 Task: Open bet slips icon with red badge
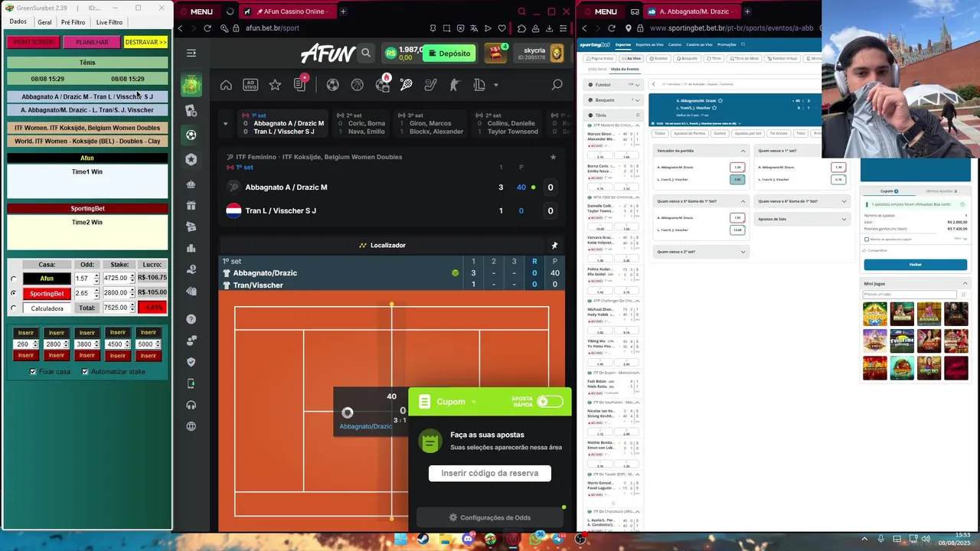(300, 85)
